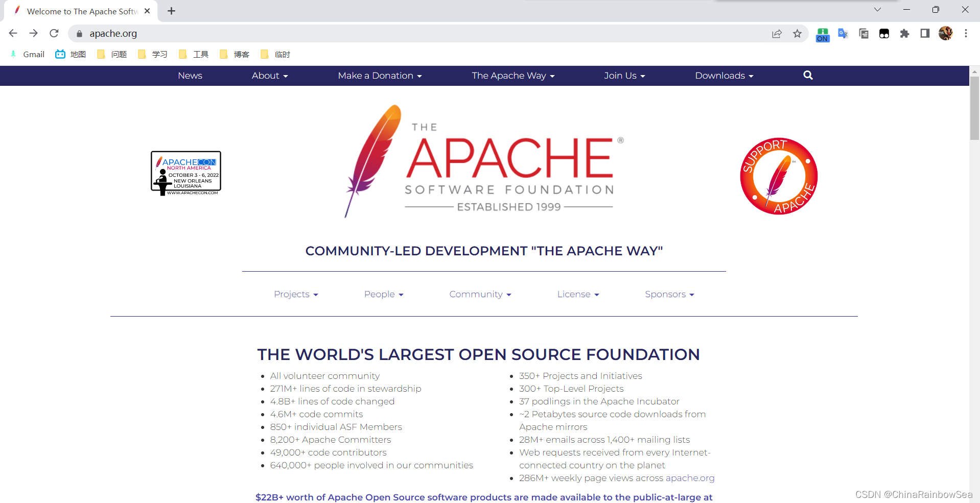Open the 地图 bookmark

(71, 54)
